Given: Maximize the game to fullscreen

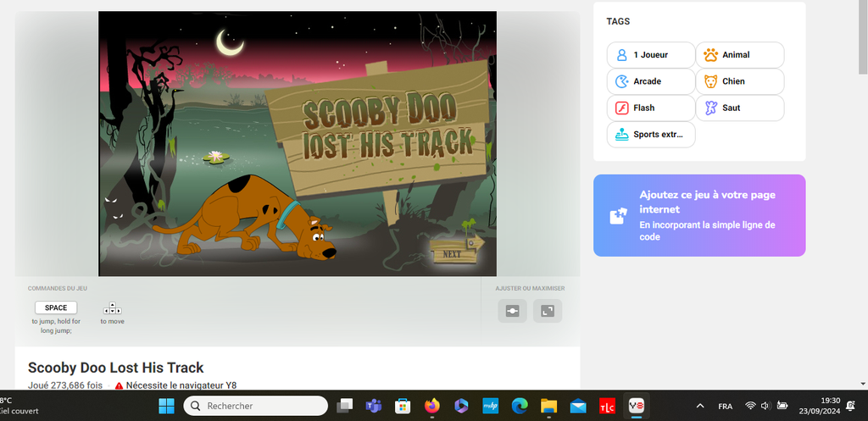Looking at the screenshot, I should [x=548, y=311].
